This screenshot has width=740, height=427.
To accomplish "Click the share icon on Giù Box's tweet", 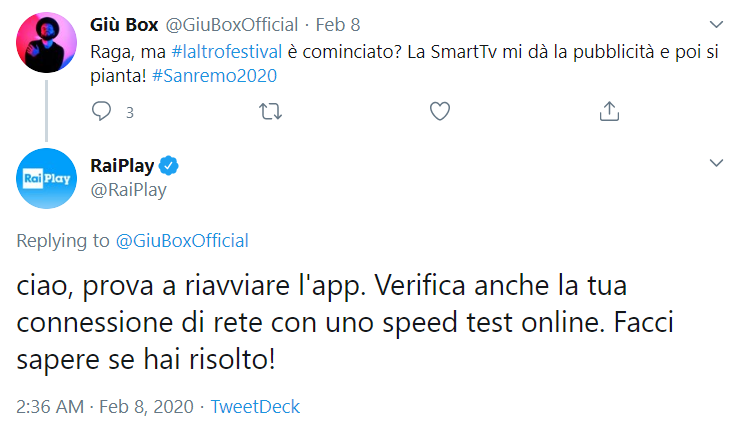I will (608, 112).
